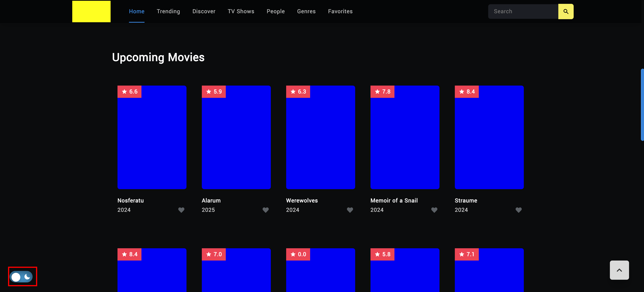Open the Trending tab
Screen dimensions: 644x292
[x=168, y=12]
